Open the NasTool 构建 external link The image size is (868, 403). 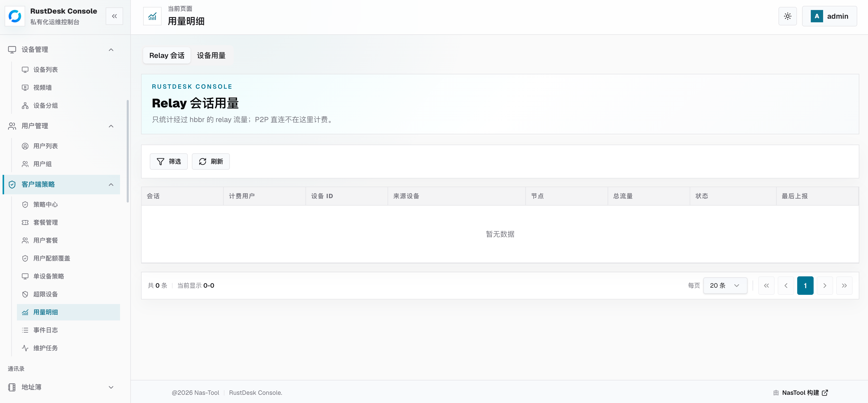805,392
